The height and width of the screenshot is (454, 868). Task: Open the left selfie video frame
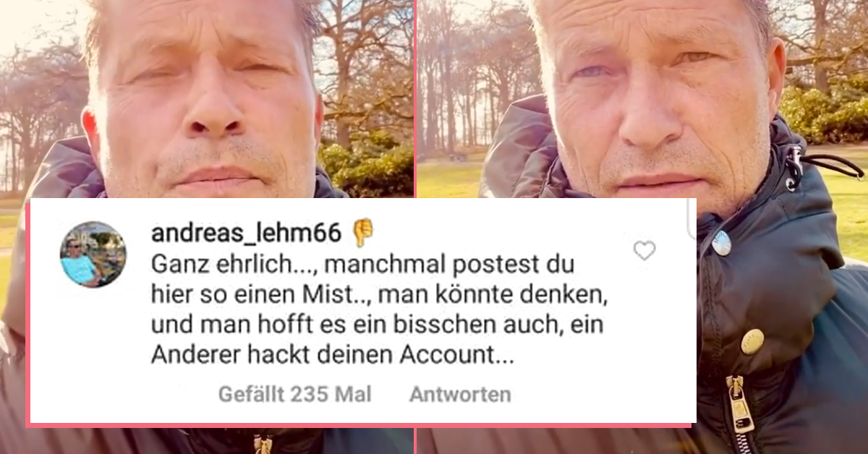(x=207, y=227)
